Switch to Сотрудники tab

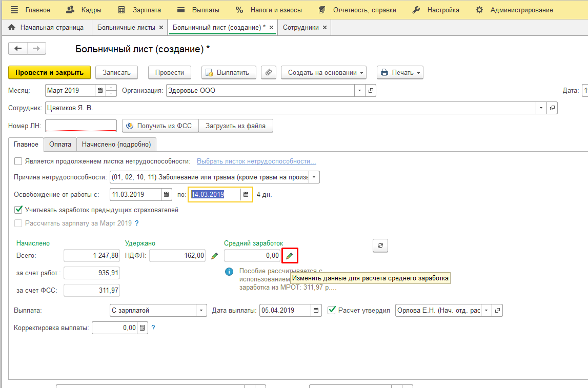point(301,27)
